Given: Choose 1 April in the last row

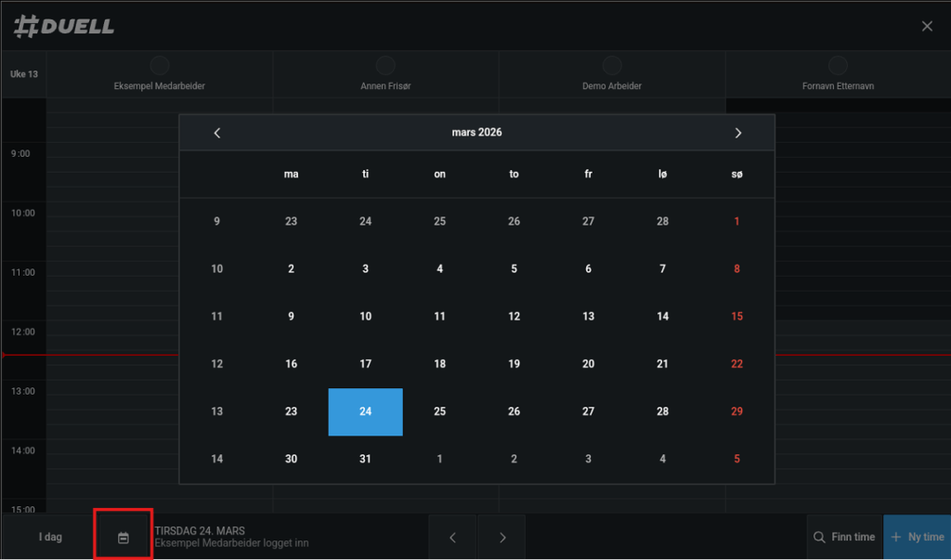Looking at the screenshot, I should pyautogui.click(x=439, y=459).
